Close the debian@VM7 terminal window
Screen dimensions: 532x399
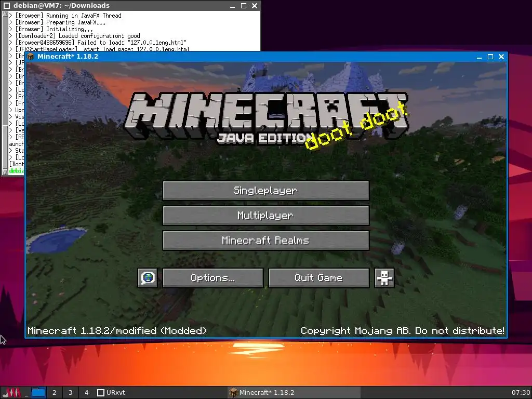click(255, 5)
